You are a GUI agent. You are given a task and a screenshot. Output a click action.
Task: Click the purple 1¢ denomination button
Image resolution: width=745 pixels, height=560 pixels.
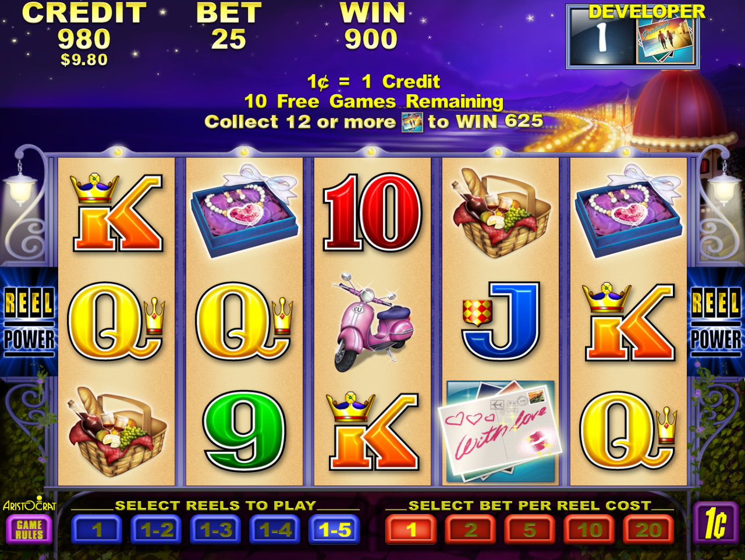click(716, 523)
